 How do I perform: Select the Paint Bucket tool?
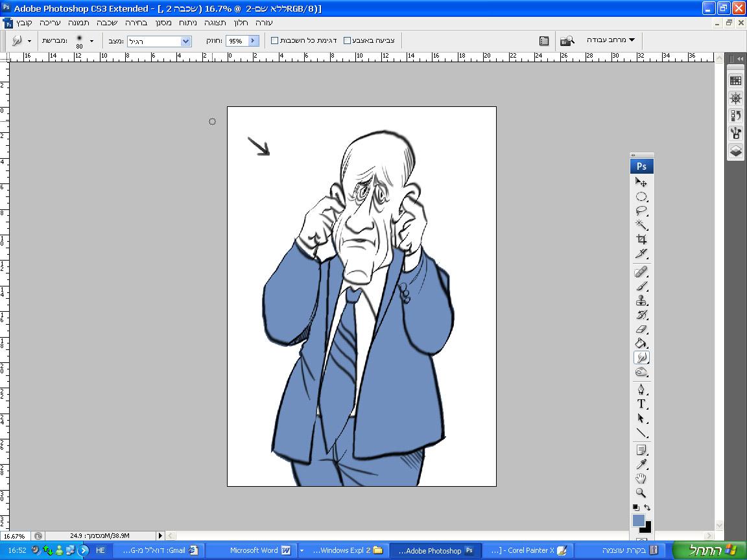(641, 344)
